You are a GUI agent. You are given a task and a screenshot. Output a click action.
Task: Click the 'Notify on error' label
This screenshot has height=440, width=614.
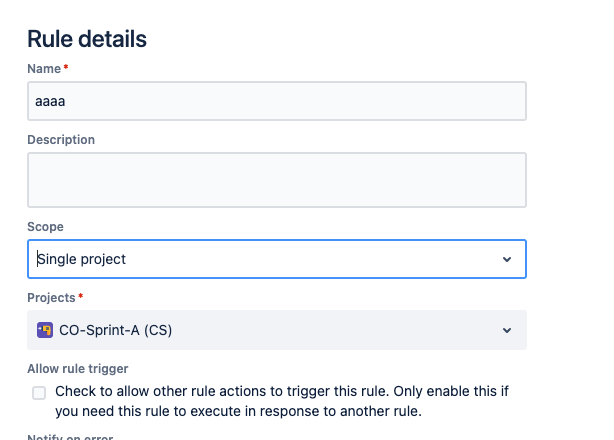point(70,436)
